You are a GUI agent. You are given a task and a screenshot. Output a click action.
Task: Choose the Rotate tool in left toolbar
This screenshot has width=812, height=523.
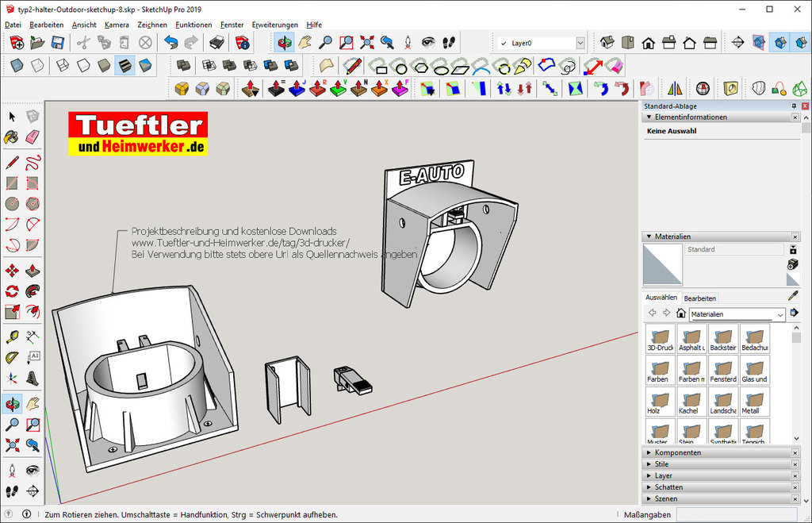13,291
